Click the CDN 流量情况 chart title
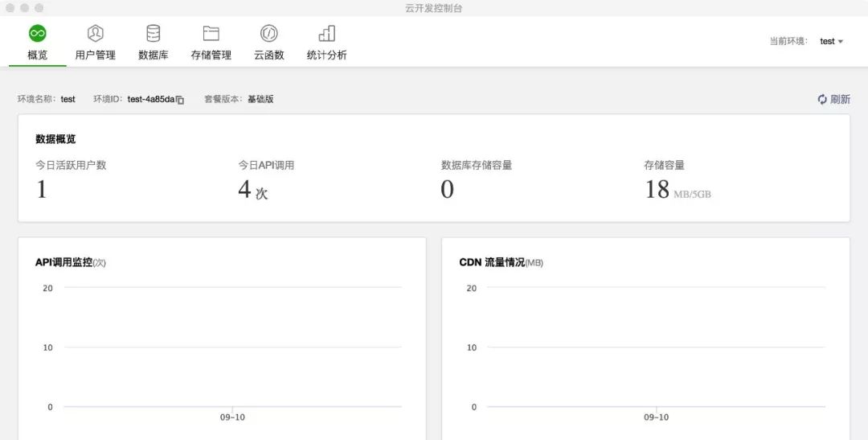The width and height of the screenshot is (868, 440). 501,262
